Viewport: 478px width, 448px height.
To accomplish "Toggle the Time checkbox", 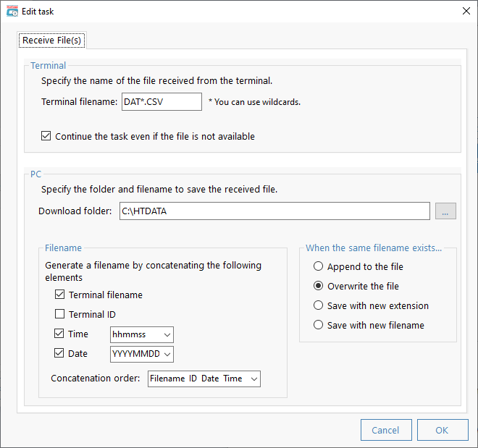I will coord(59,334).
